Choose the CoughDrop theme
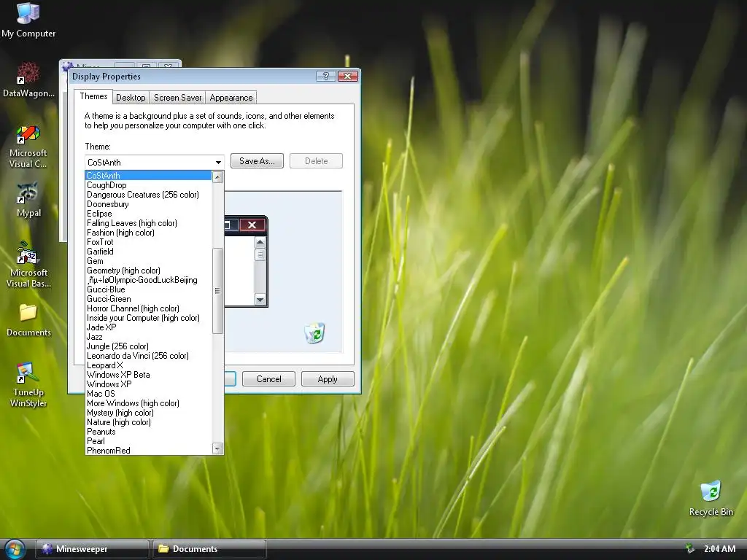747x560 pixels. (148, 185)
